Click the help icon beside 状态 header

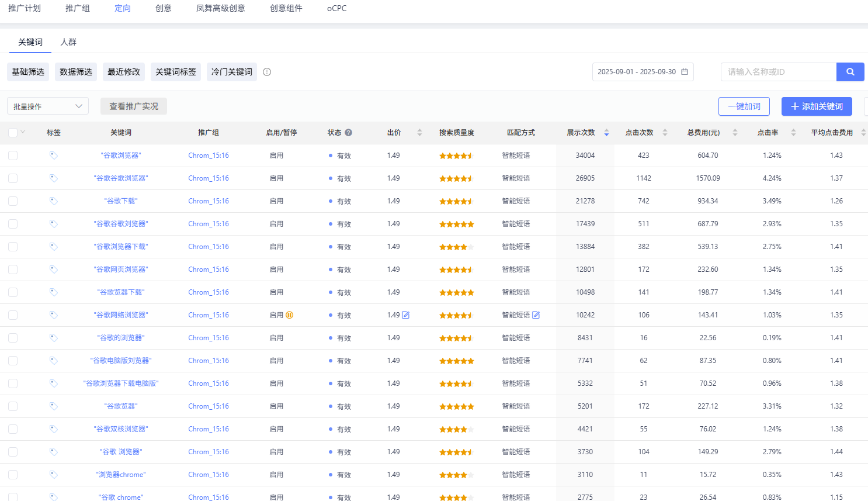(x=349, y=133)
